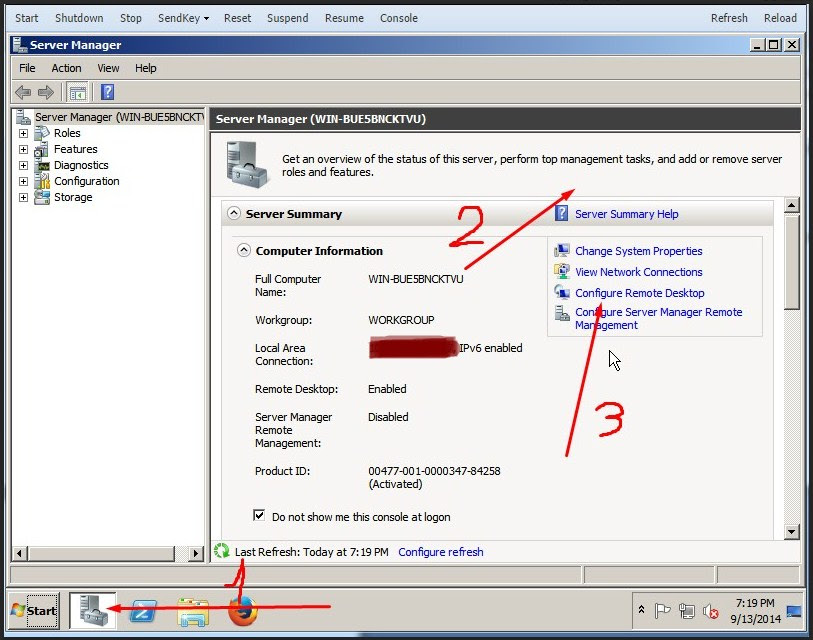Click Resume in the VM control bar
813x640 pixels.
coord(344,18)
